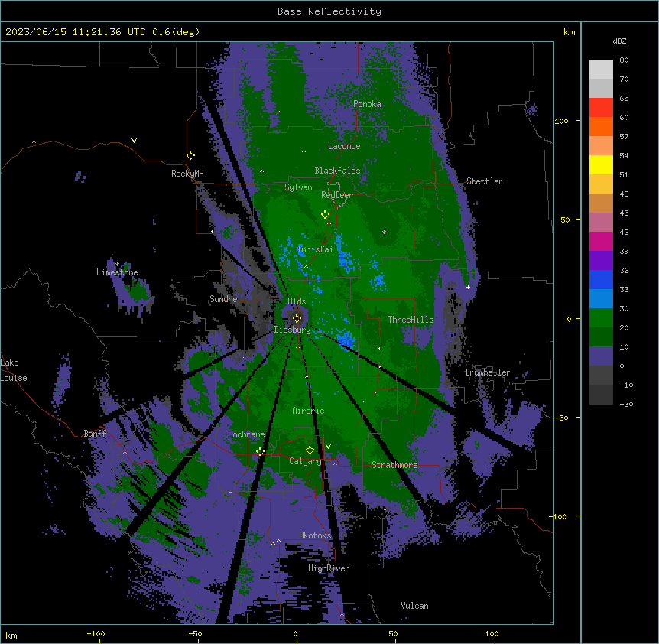The image size is (659, 644).
Task: Click the Drumheller city label
Action: pos(488,372)
